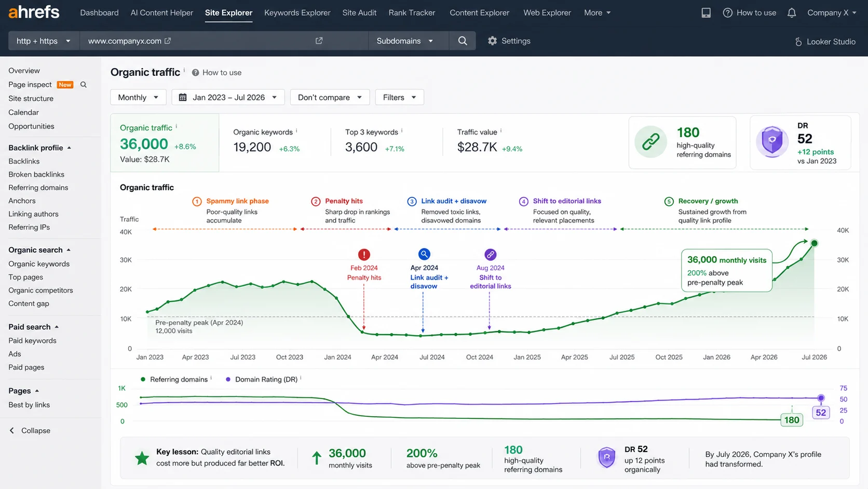Click info icon next to Organic keywords metric
This screenshot has height=489, width=868.
(296, 131)
